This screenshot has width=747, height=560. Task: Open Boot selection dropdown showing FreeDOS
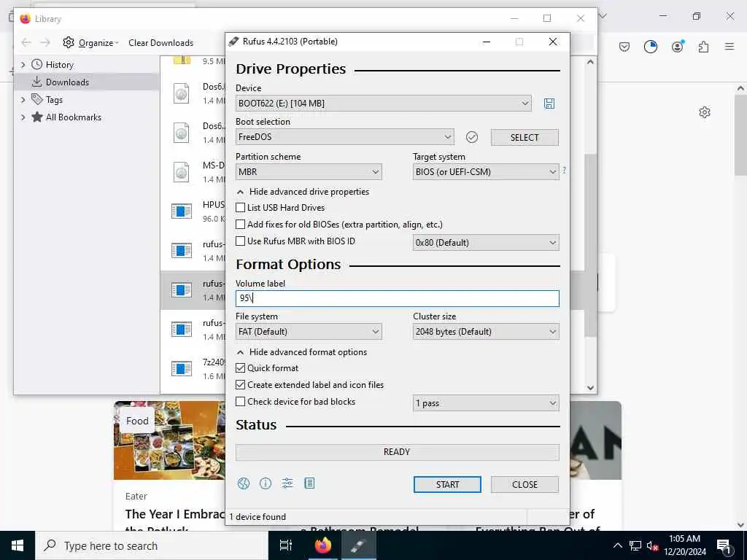(x=345, y=137)
